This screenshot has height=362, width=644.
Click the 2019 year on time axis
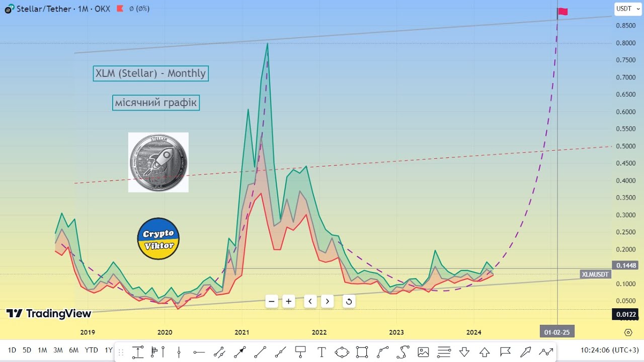click(88, 332)
